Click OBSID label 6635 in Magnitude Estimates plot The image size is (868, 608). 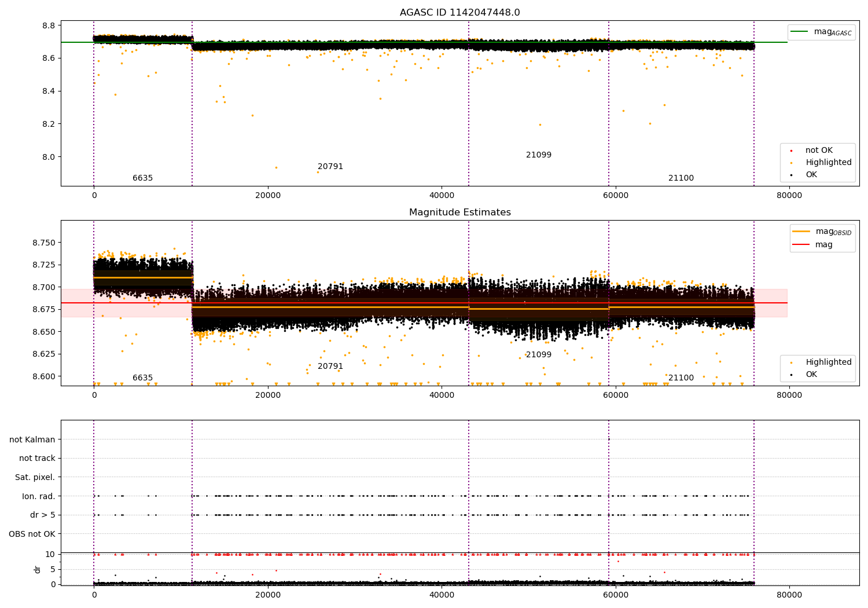point(143,378)
